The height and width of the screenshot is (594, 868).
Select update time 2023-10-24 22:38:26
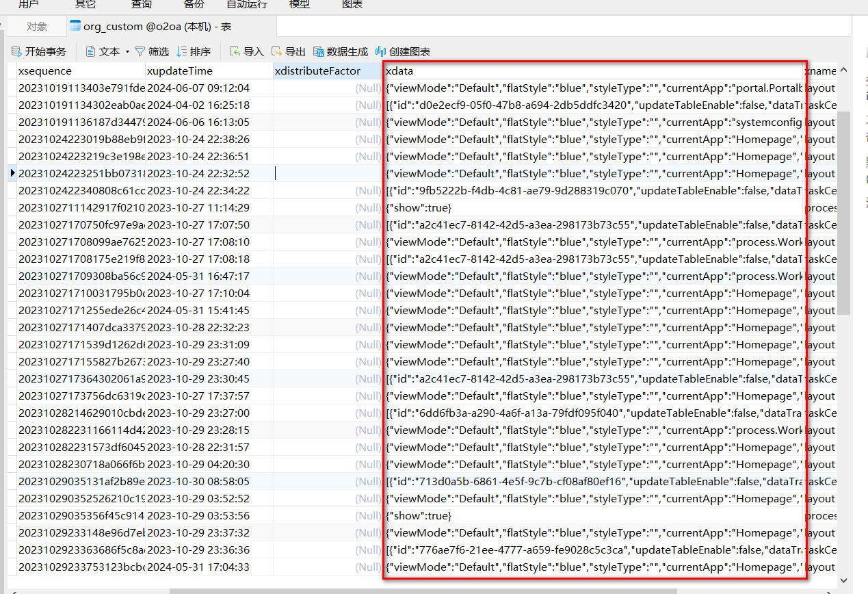(209, 139)
